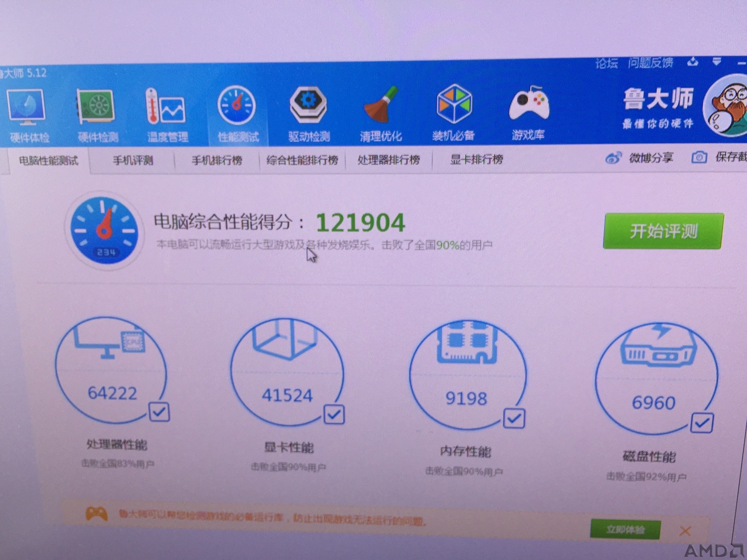Click the Weibo logo icon

click(x=613, y=158)
